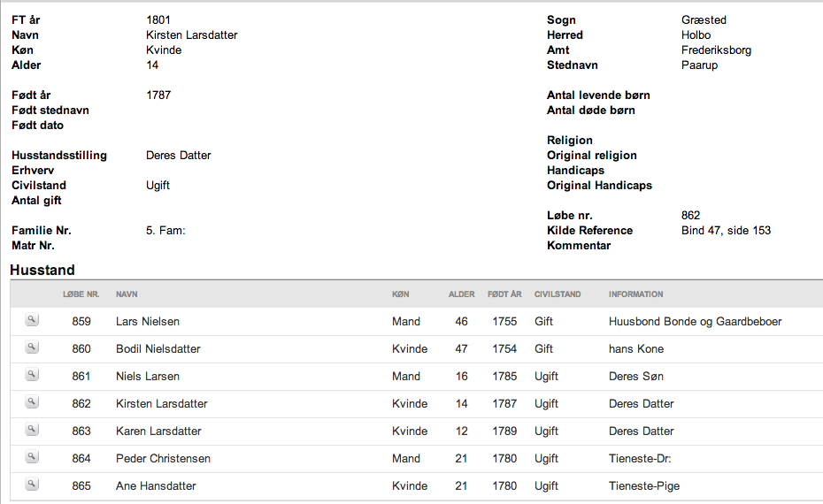Click the Information column header
The width and height of the screenshot is (823, 504).
(x=635, y=294)
